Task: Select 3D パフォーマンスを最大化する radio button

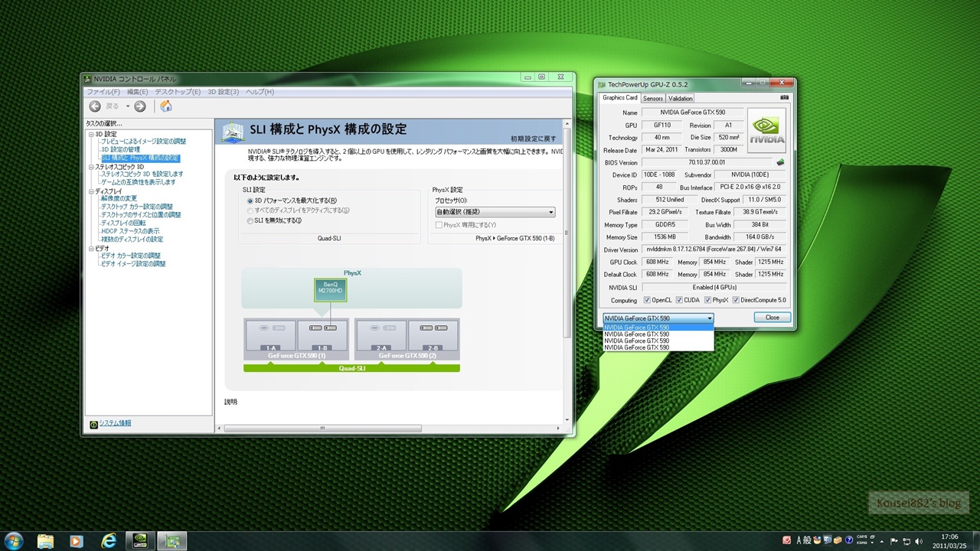Action: 250,201
